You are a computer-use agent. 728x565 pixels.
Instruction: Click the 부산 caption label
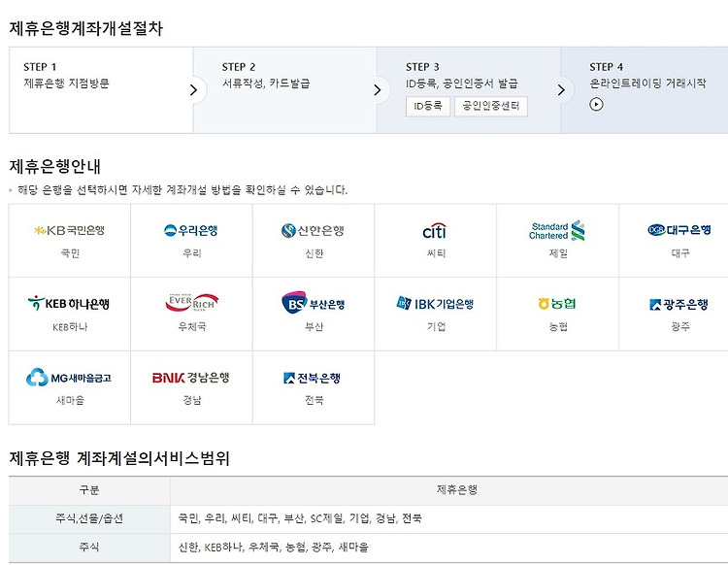click(314, 327)
